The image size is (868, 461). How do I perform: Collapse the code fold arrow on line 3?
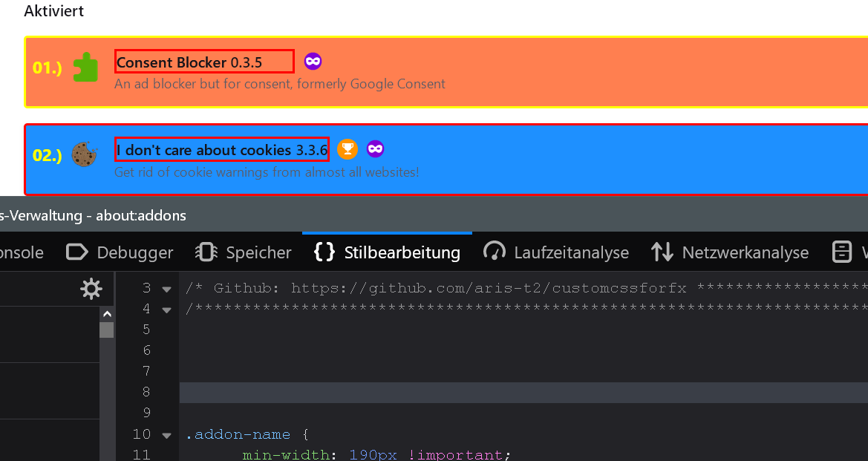pos(166,289)
